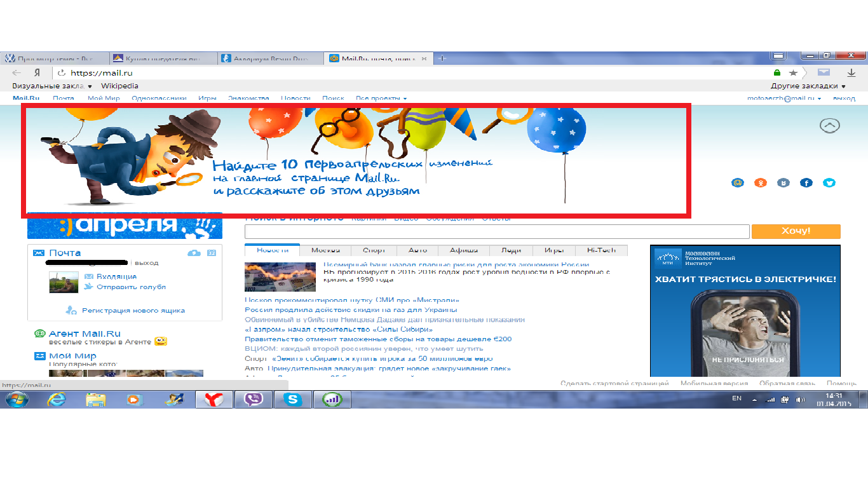Image resolution: width=868 pixels, height=488 pixels.
Task: Select the Hi-Tech news tab
Action: pyautogui.click(x=600, y=250)
